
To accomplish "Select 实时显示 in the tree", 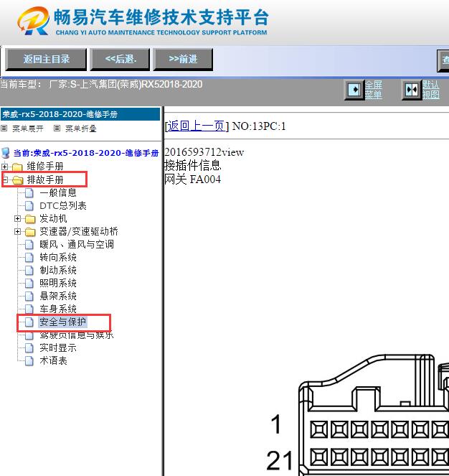I will pos(58,348).
